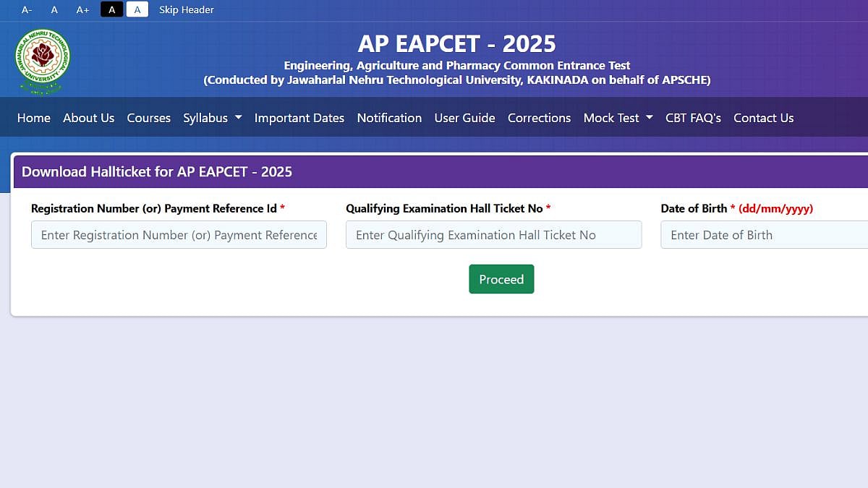Click the JNTU Kakinada university logo

42,62
